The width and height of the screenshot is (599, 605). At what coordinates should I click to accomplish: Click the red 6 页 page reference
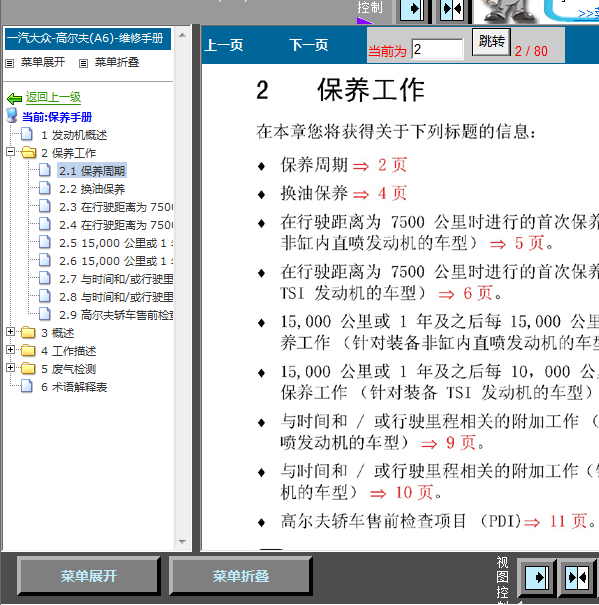478,293
